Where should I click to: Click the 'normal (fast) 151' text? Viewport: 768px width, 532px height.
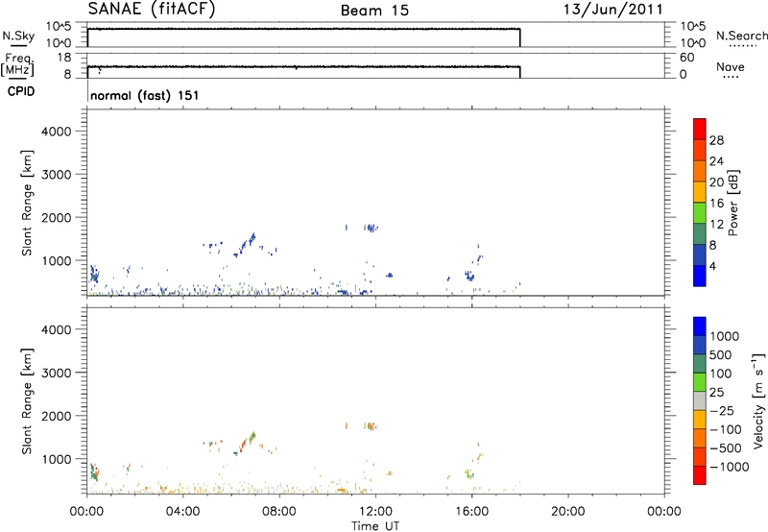click(x=145, y=95)
